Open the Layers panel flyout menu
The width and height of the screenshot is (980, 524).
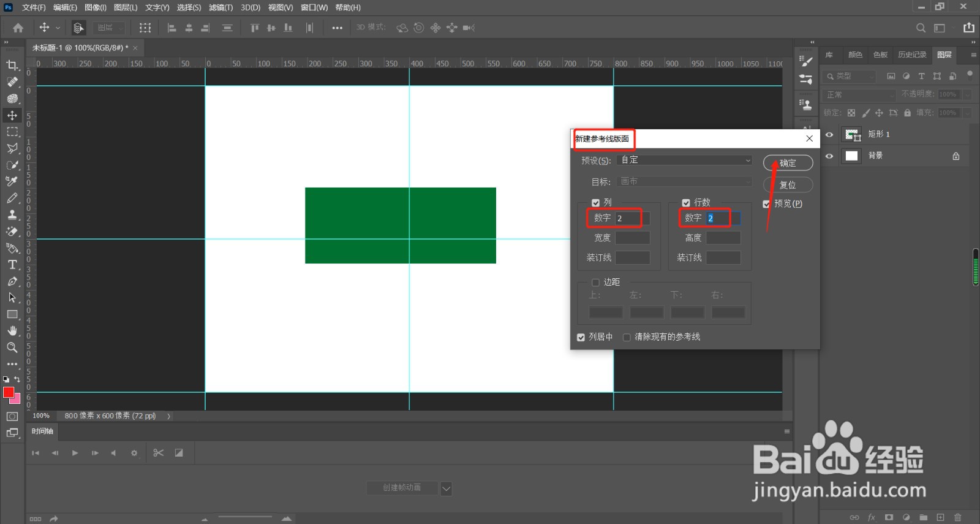coord(973,55)
